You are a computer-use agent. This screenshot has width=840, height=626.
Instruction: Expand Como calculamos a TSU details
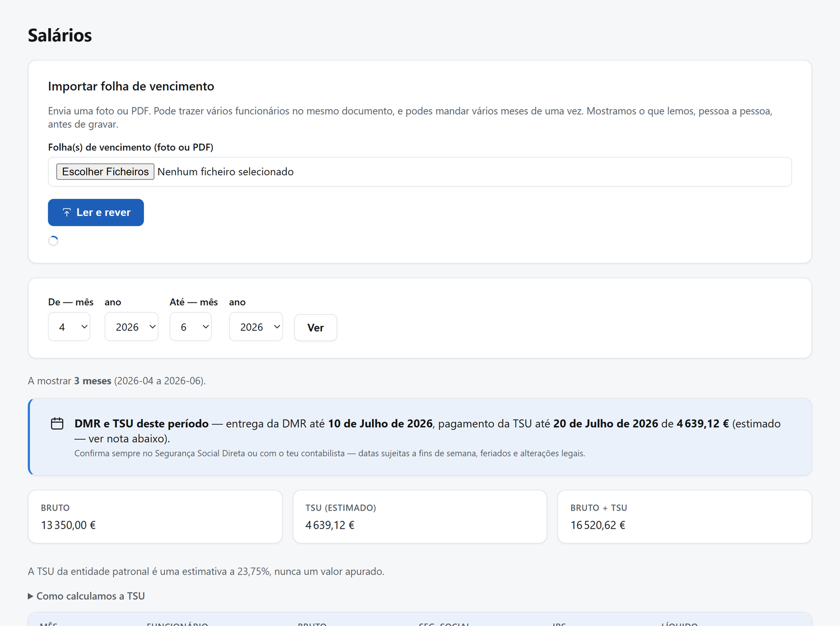[86, 596]
